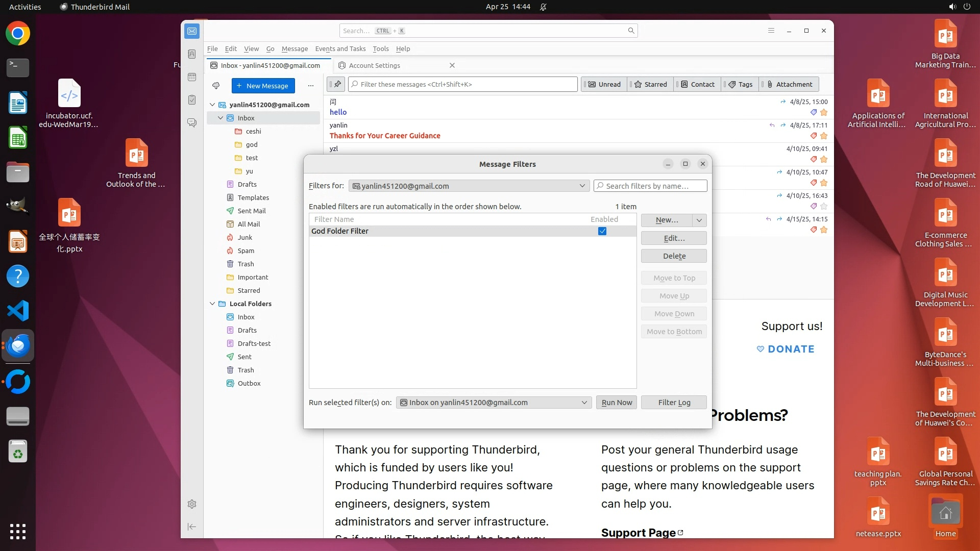Open the Tasks sidebar icon
This screenshot has width=980, height=551.
(192, 100)
